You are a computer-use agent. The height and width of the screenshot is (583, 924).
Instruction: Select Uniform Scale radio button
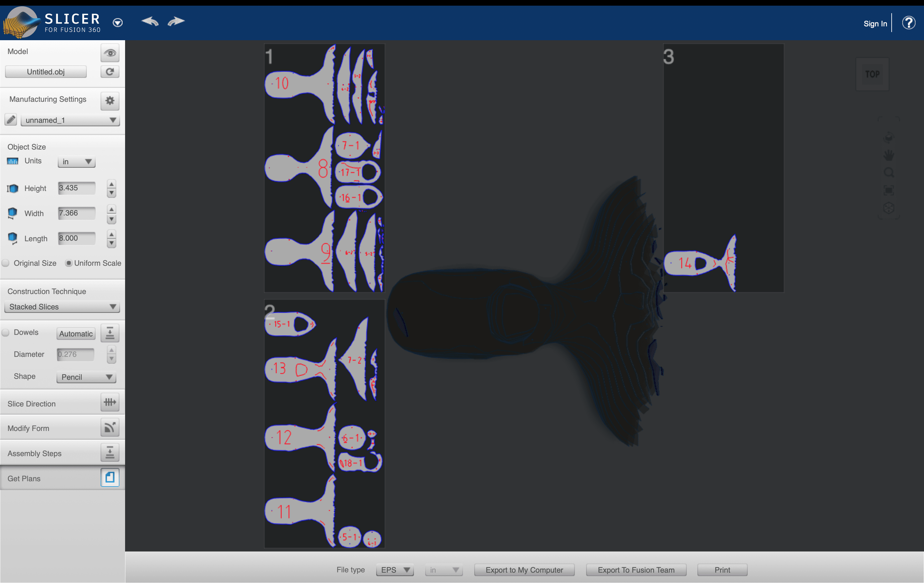click(x=69, y=263)
